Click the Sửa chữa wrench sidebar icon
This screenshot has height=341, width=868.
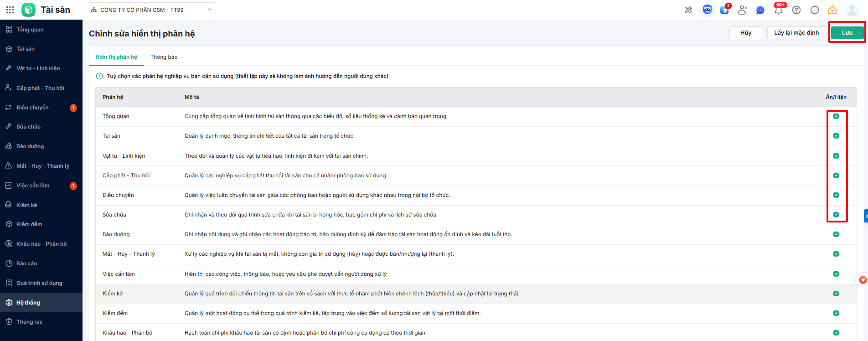(9, 127)
